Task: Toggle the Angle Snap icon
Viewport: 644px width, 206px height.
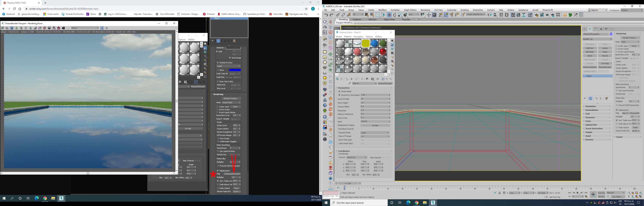Action: point(446,15)
